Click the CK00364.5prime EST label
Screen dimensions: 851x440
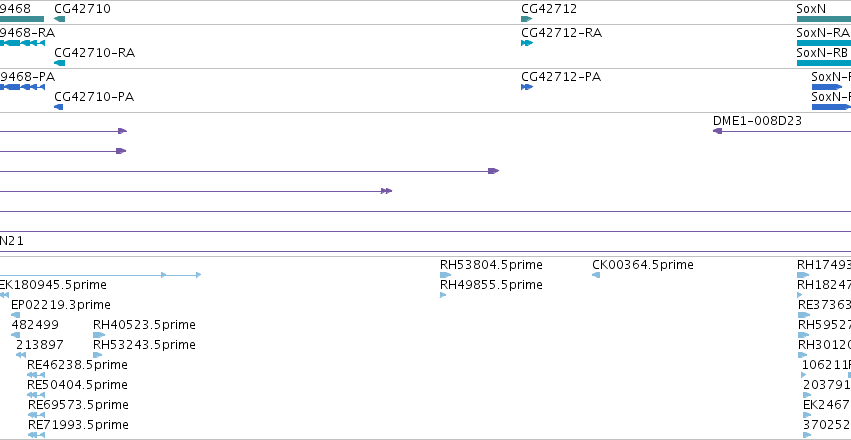click(x=643, y=265)
